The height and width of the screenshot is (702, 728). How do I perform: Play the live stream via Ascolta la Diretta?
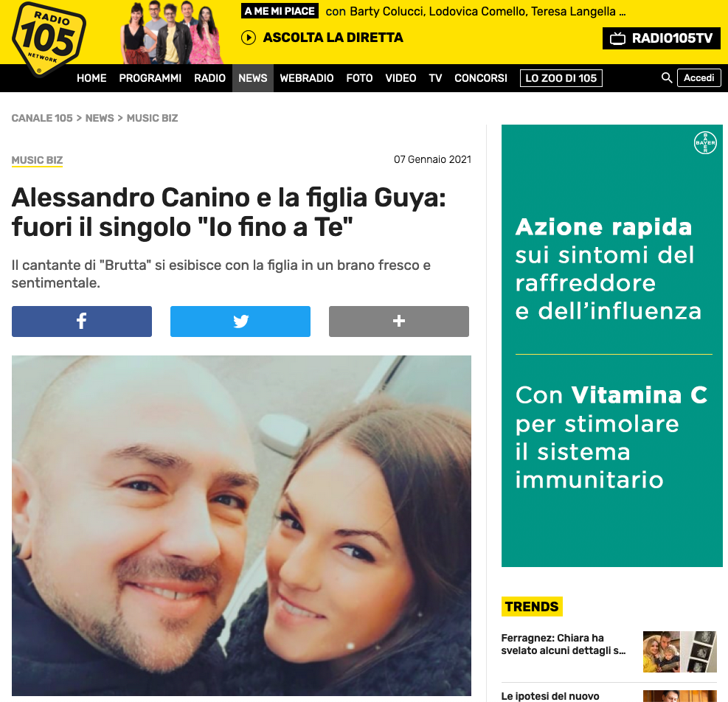pos(322,38)
